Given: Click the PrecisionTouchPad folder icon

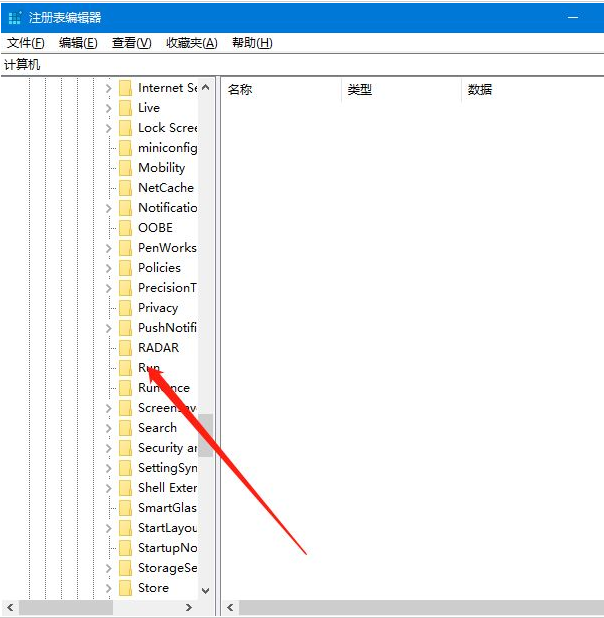Looking at the screenshot, I should [125, 288].
